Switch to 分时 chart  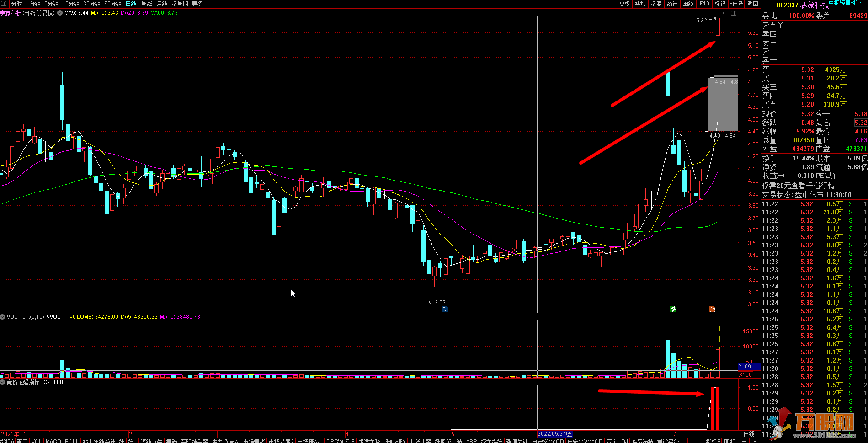[x=16, y=4]
